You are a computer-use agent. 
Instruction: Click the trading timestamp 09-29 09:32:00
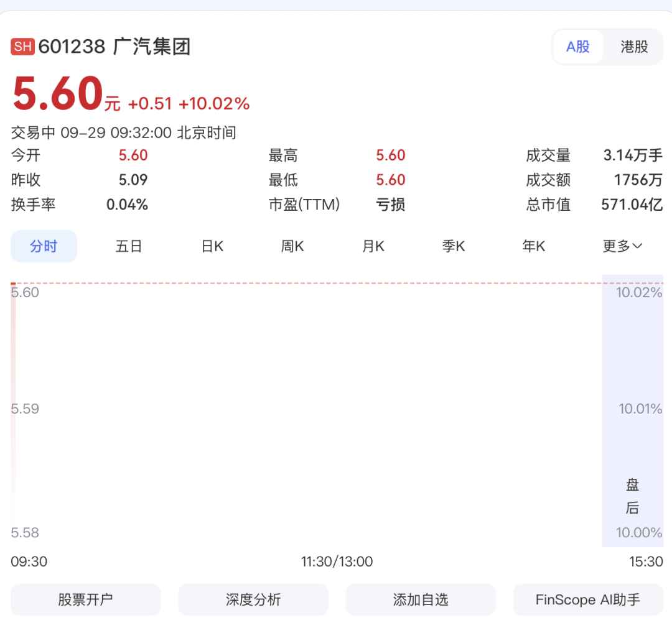tap(116, 132)
